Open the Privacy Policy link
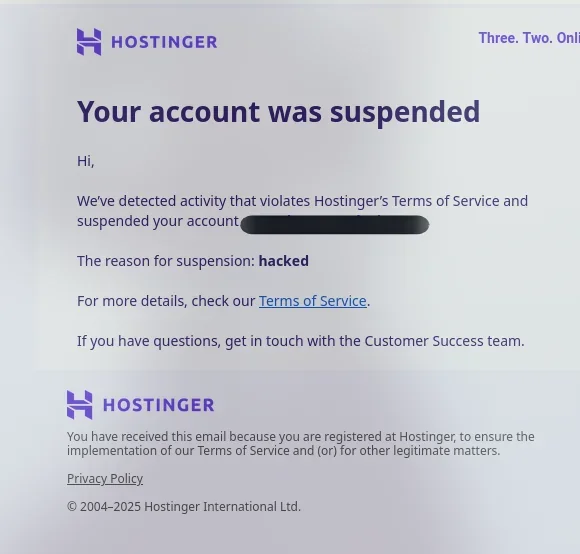 pos(105,479)
